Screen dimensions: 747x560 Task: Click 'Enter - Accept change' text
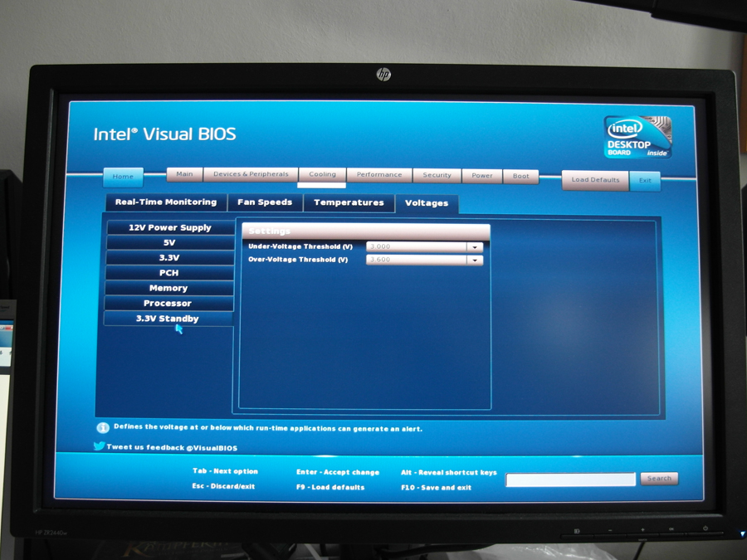click(x=338, y=472)
